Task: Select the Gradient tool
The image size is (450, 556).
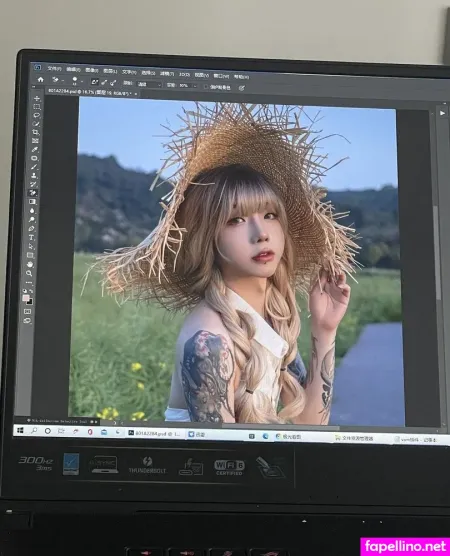Action: (x=33, y=202)
